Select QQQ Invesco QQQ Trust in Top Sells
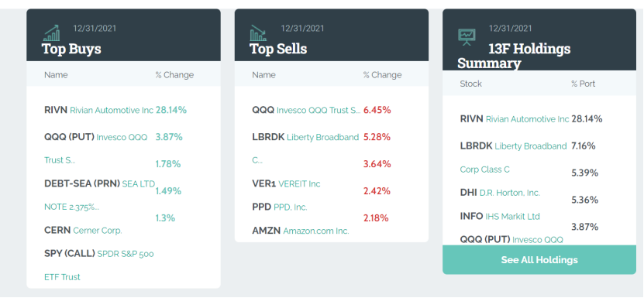This screenshot has height=298, width=644. (x=306, y=110)
